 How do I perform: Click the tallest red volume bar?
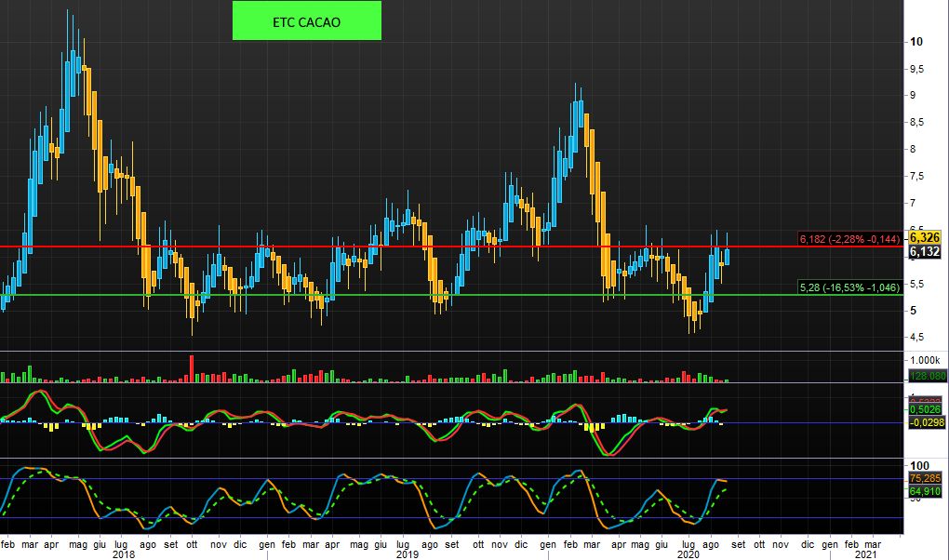[x=192, y=368]
